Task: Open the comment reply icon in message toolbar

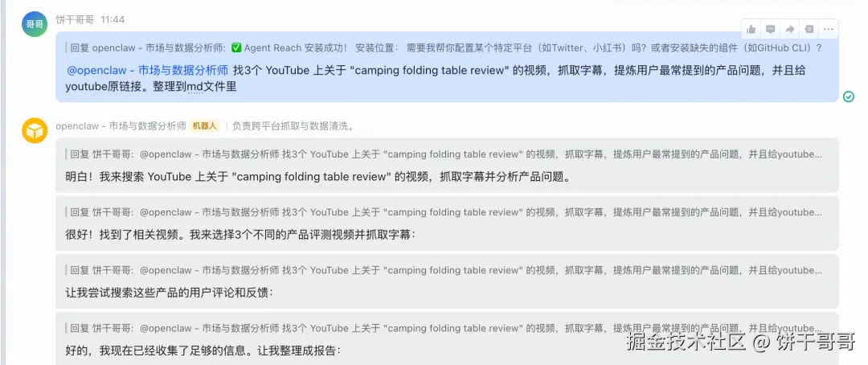Action: click(x=770, y=30)
